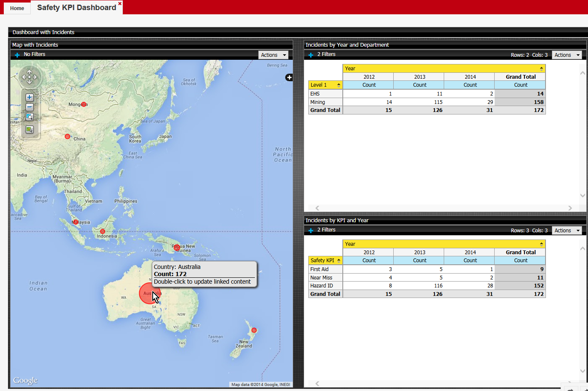Click the blue add-filter plus in Incidents by KPI panel

tap(310, 230)
